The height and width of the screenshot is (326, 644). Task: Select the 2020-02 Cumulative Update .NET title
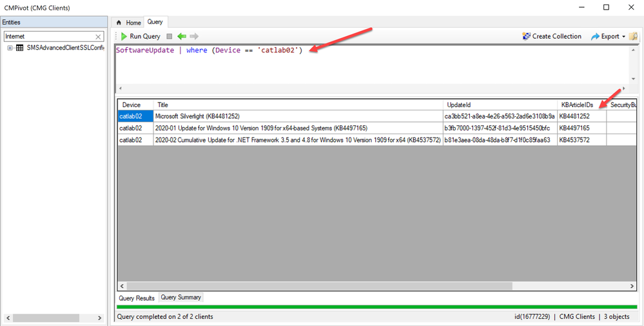298,140
